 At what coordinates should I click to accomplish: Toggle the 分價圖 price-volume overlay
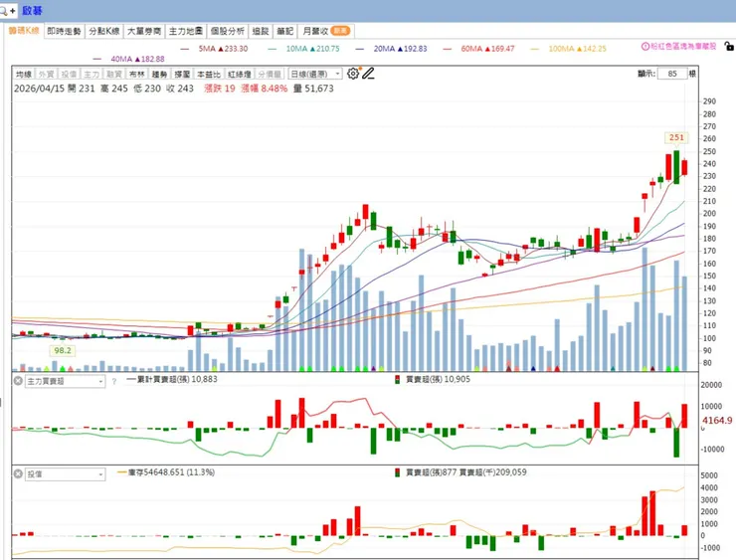(x=270, y=75)
